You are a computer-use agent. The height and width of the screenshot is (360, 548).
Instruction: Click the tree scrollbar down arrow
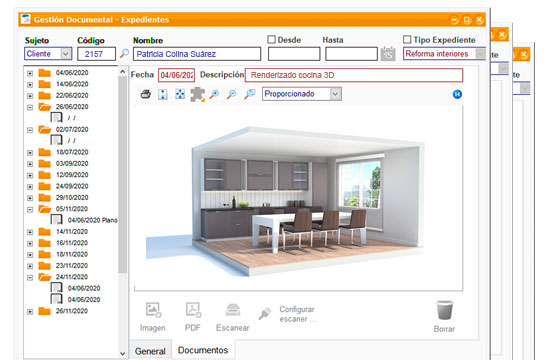pyautogui.click(x=122, y=353)
